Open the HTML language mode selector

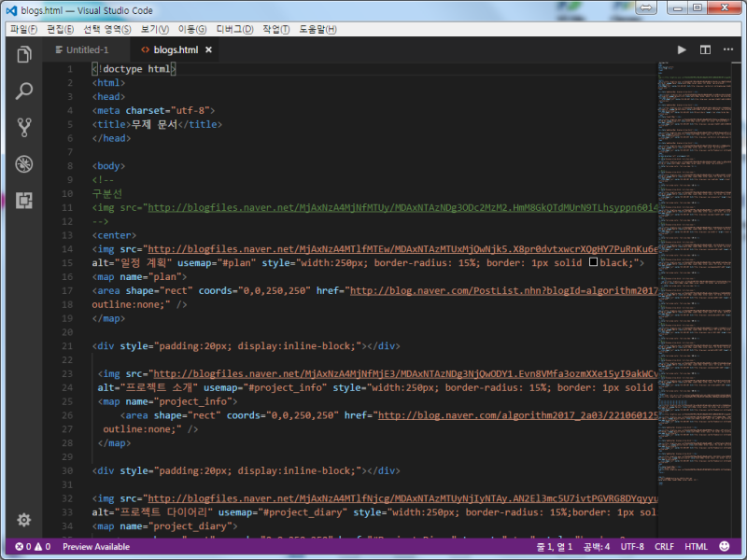696,546
